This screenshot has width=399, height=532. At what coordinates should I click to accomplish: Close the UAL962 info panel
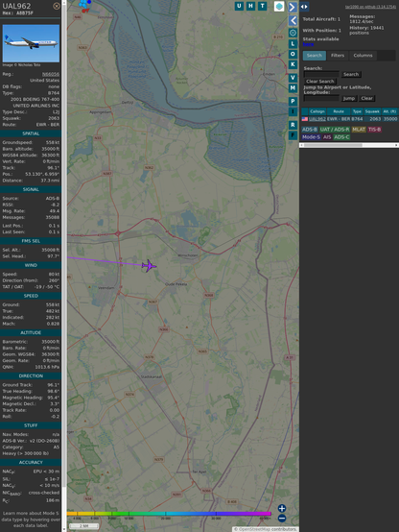point(57,6)
